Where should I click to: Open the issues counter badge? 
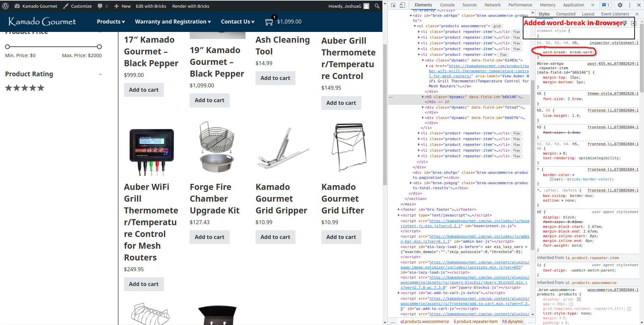(606, 5)
